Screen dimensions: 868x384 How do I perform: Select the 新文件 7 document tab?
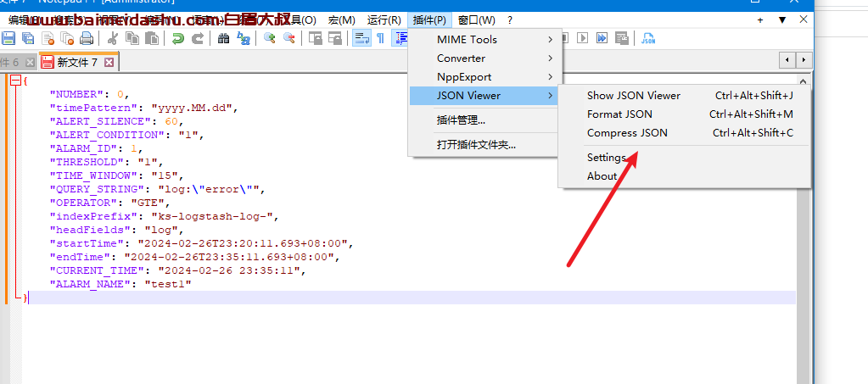click(x=77, y=62)
